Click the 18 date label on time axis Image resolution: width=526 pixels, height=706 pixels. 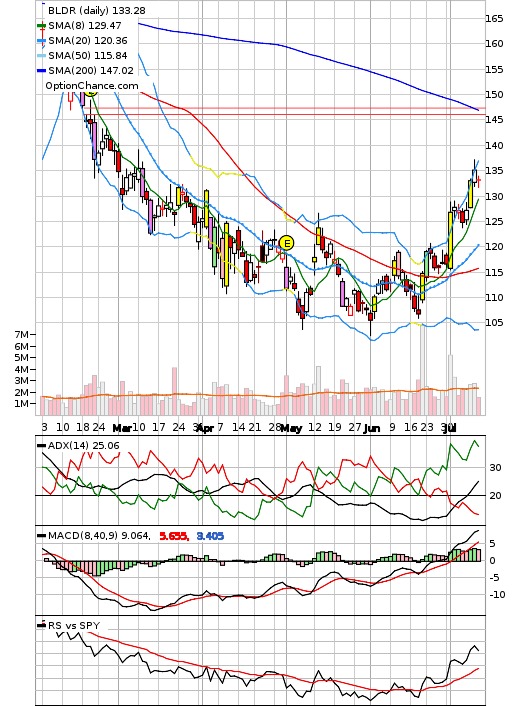point(83,427)
